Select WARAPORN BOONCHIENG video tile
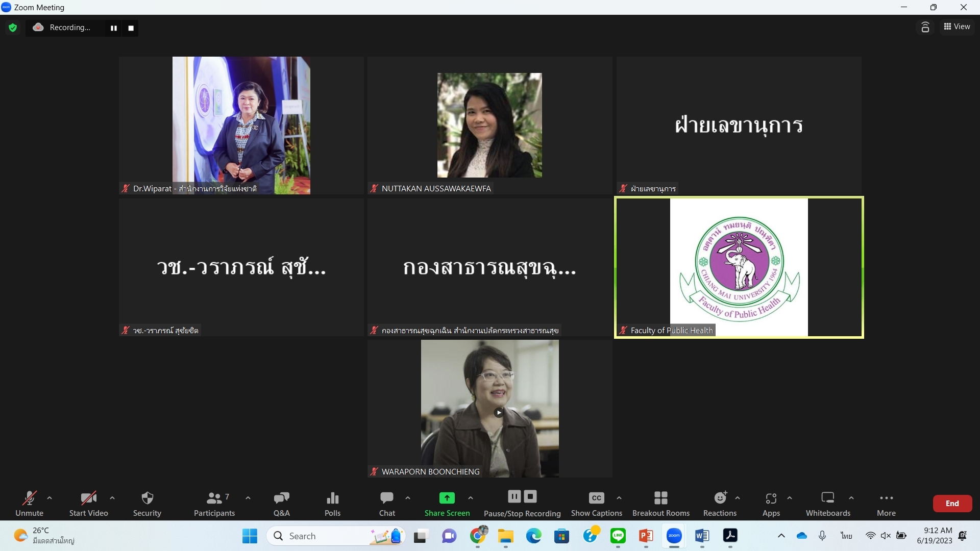 (x=490, y=409)
